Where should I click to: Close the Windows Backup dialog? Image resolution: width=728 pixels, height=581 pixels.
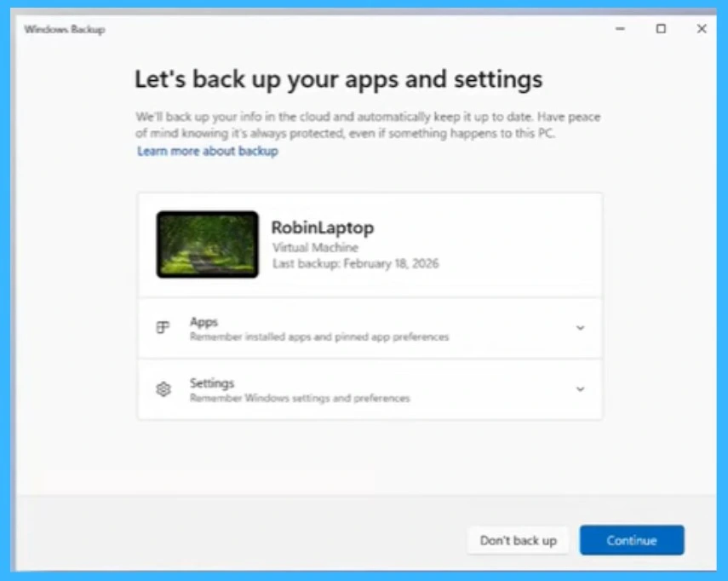pyautogui.click(x=702, y=29)
